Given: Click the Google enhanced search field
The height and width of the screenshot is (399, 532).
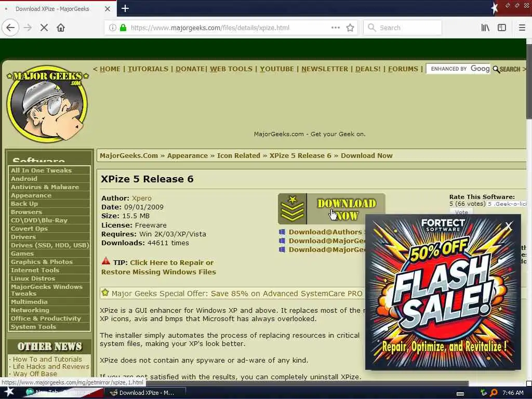Looking at the screenshot, I should [458, 69].
